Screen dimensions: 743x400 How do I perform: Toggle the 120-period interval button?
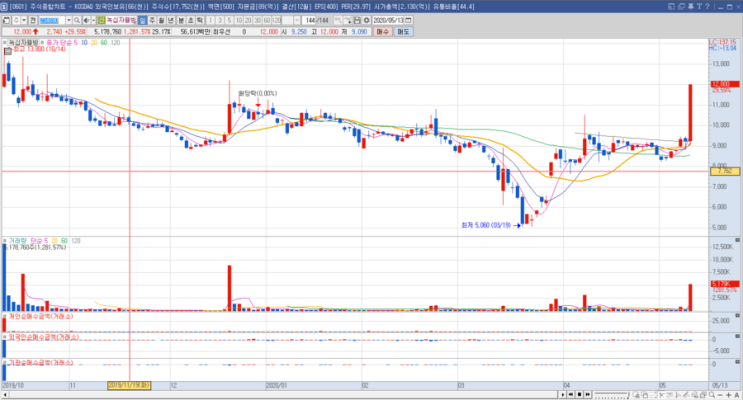(x=277, y=20)
